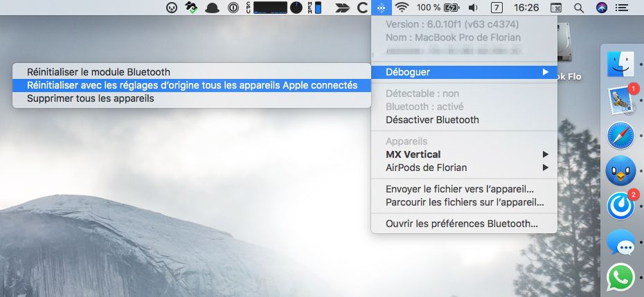Select Réinitialiser le module Bluetooth
Image resolution: width=644 pixels, height=297 pixels.
(98, 72)
